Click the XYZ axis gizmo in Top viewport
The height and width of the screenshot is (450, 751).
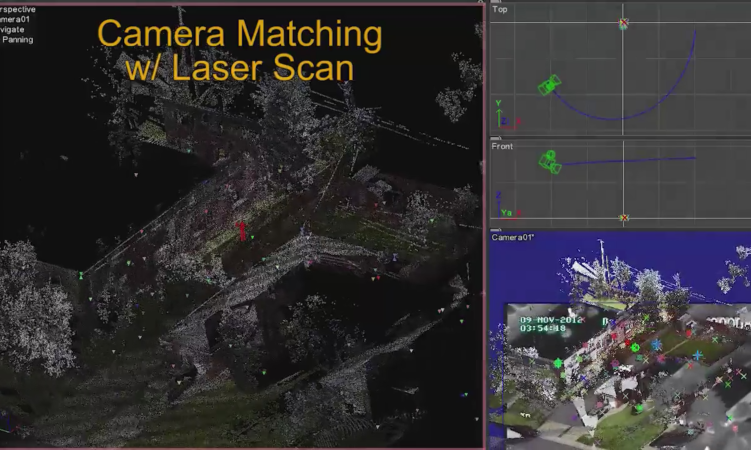click(x=503, y=120)
